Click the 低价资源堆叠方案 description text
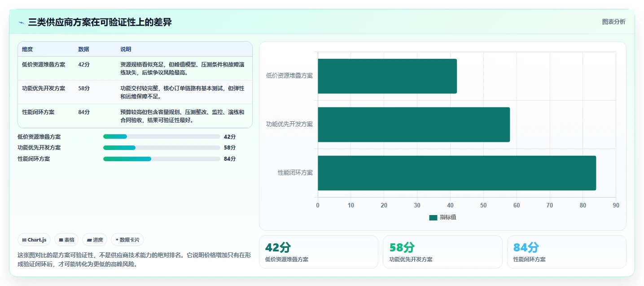This screenshot has height=286, width=644. pyautogui.click(x=182, y=69)
